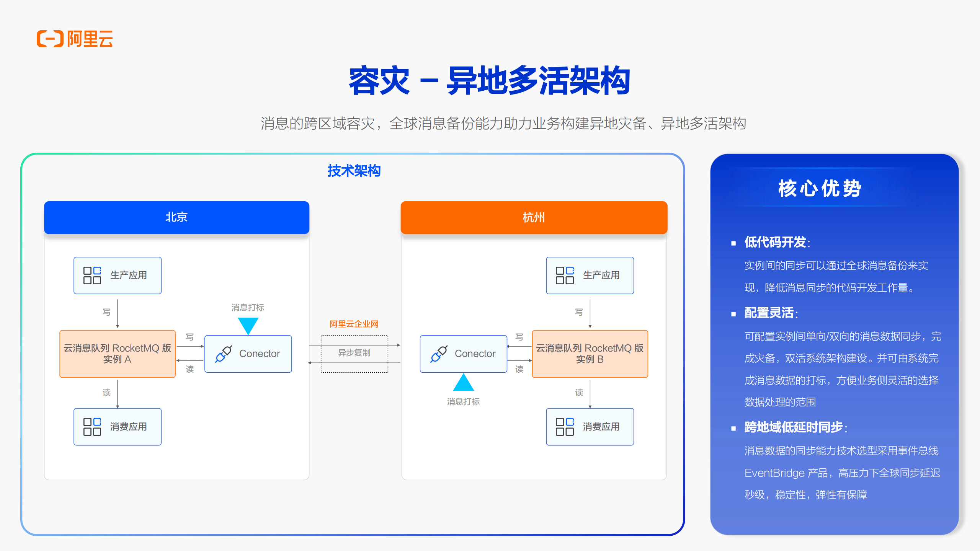Click RocketMQ 实例 A box

tap(118, 354)
